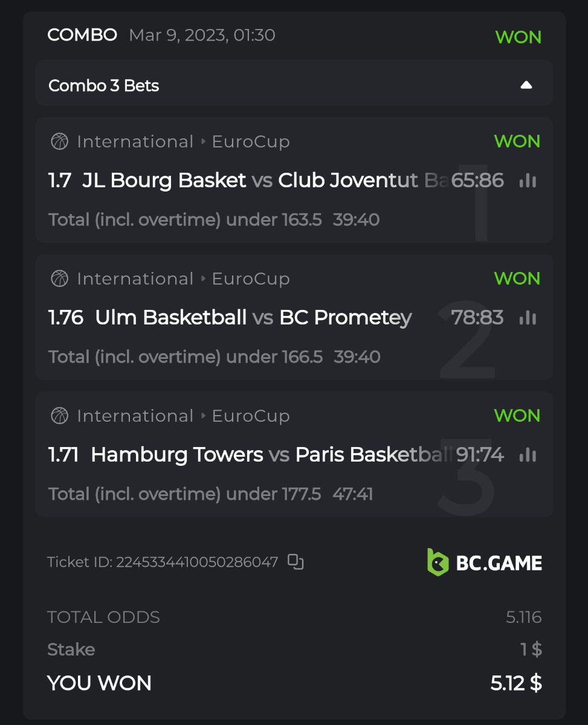588x725 pixels.
Task: Open statistics for Ulm Basketball match
Action: click(528, 317)
